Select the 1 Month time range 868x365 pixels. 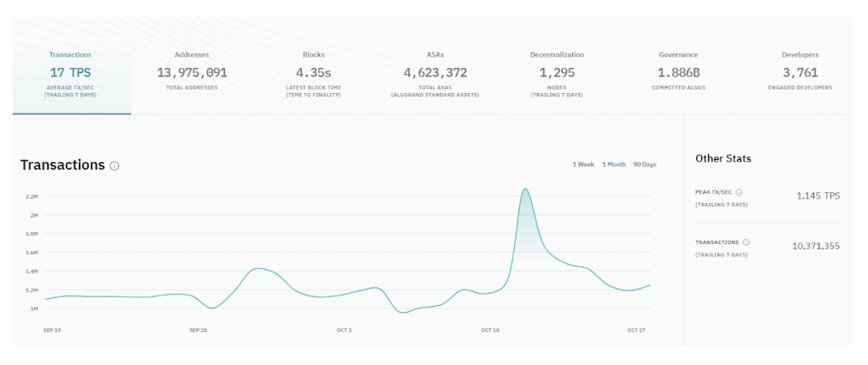(614, 164)
